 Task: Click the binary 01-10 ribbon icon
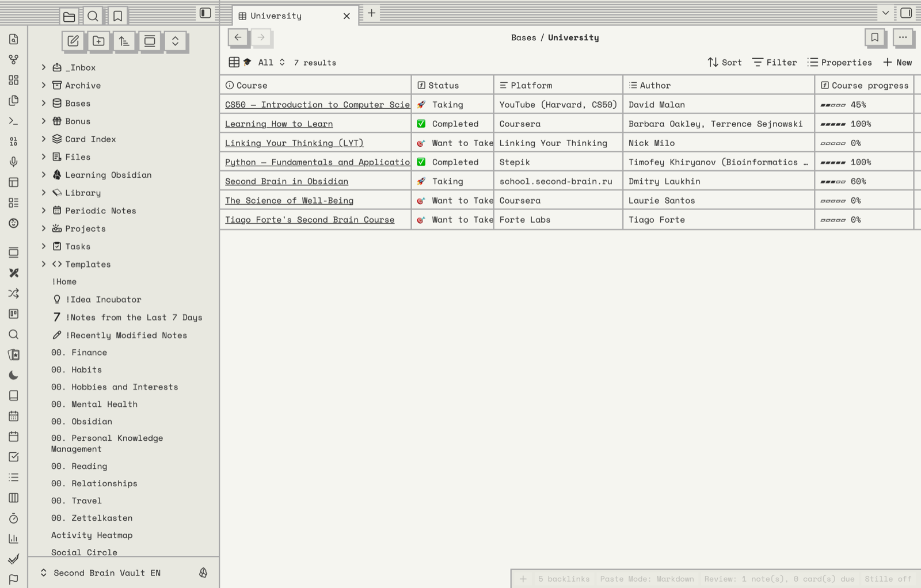point(14,142)
